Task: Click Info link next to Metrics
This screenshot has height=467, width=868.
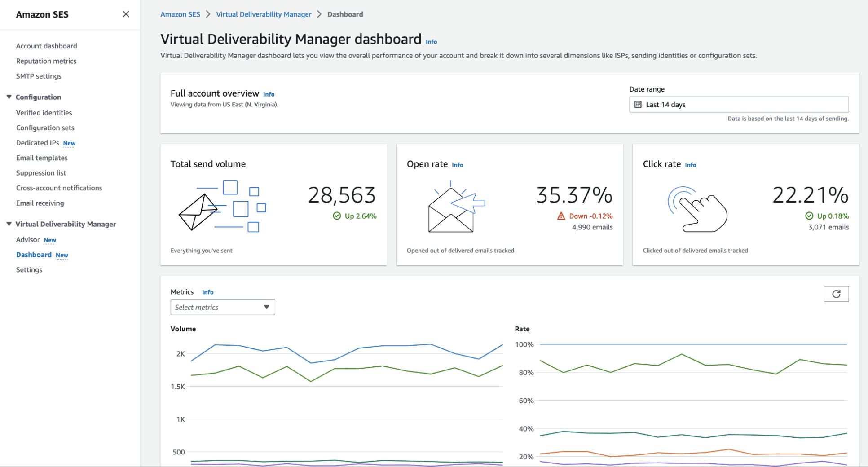Action: 207,292
